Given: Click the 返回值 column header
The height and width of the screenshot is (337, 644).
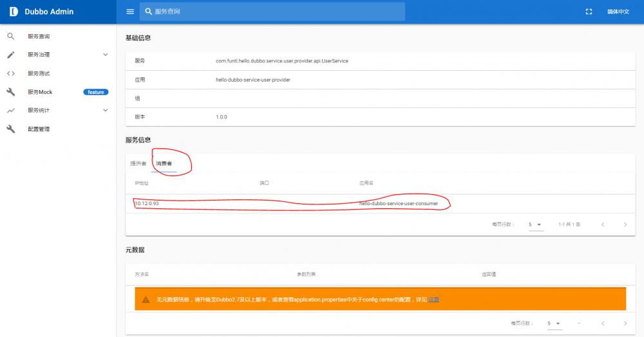Looking at the screenshot, I should tap(489, 274).
